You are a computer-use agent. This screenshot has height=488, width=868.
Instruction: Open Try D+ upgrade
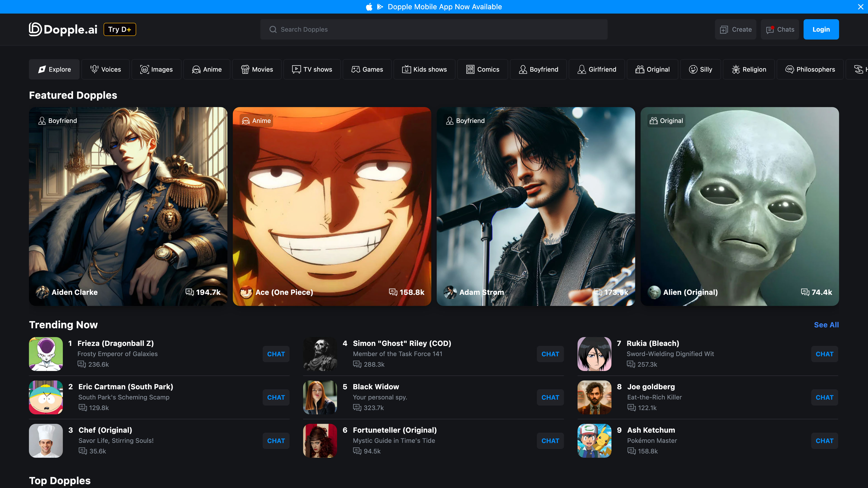(120, 29)
